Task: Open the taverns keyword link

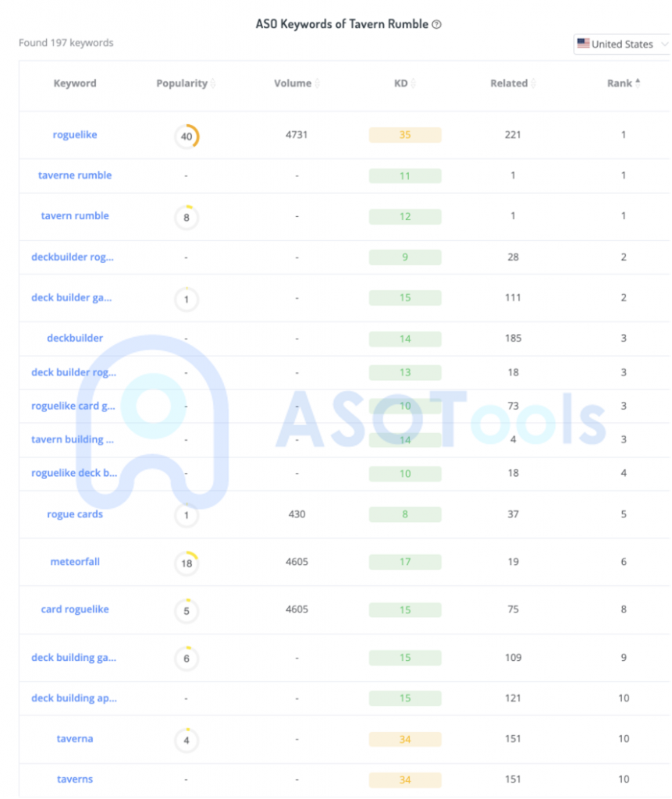Action: pos(75,779)
